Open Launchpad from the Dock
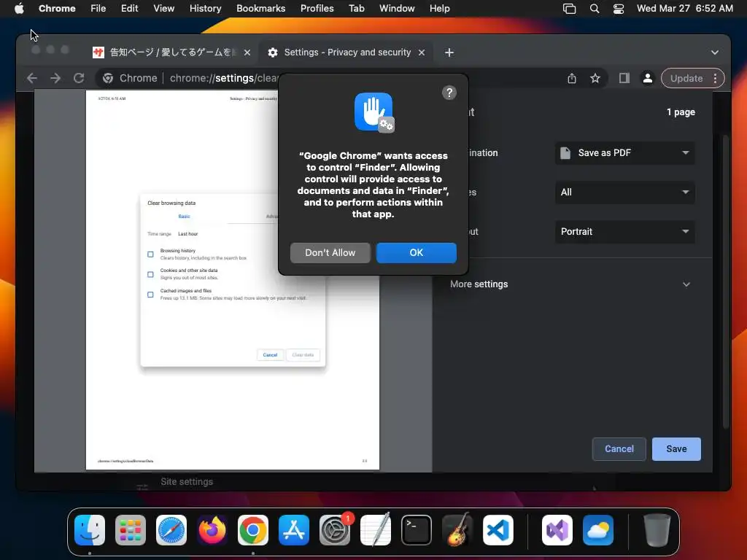The height and width of the screenshot is (560, 747). (131, 530)
